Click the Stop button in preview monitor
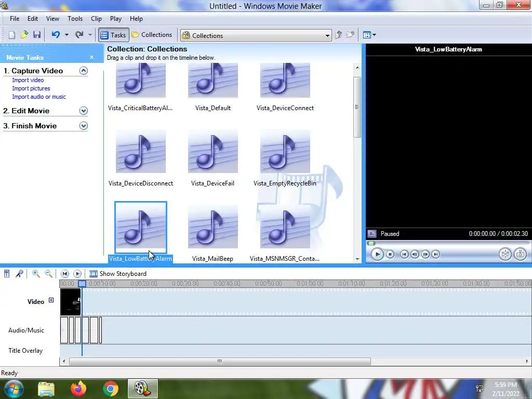532x399 pixels. tap(390, 254)
